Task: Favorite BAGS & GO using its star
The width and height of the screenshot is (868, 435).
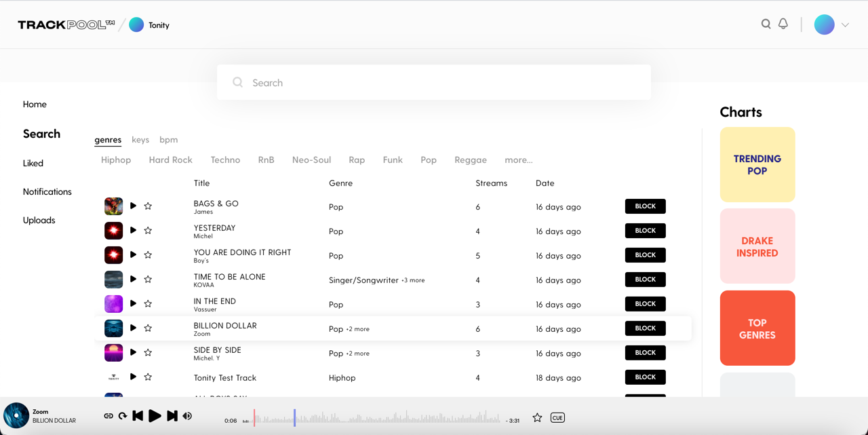Action: click(x=147, y=206)
